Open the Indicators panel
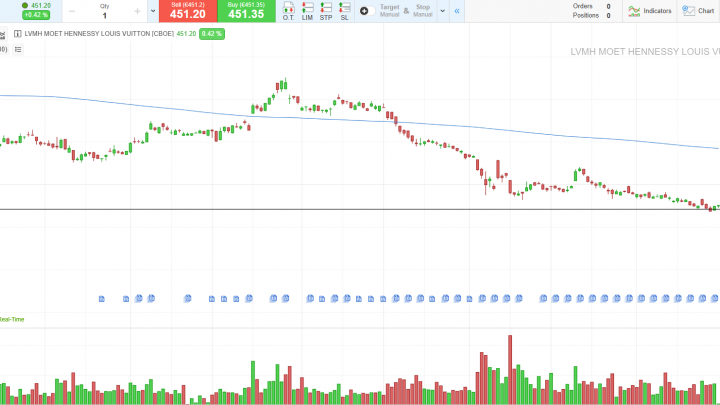This screenshot has width=720, height=405. (649, 11)
